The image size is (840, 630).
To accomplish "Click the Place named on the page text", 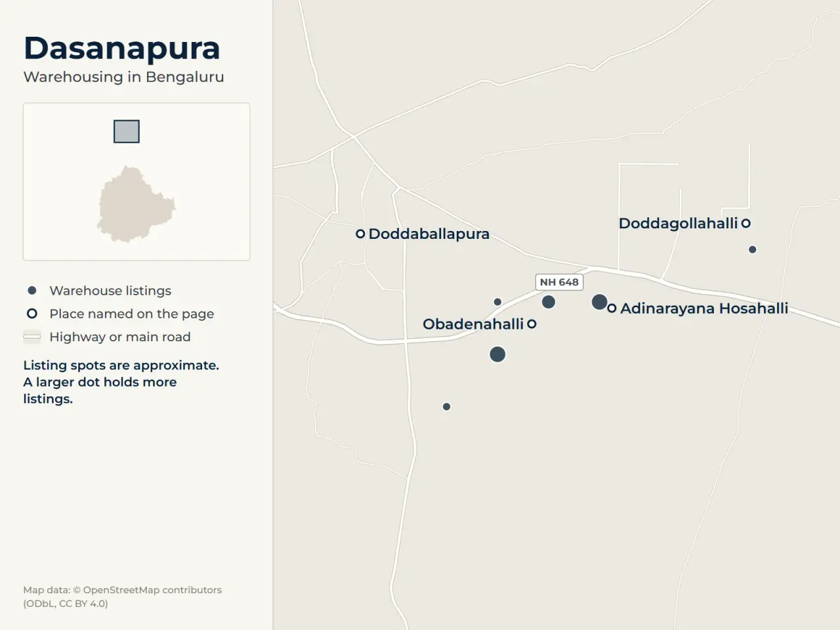I will tap(132, 314).
